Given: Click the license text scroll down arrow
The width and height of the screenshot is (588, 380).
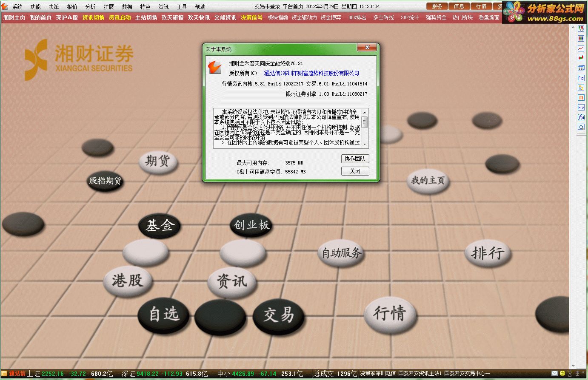Looking at the screenshot, I should pos(365,145).
